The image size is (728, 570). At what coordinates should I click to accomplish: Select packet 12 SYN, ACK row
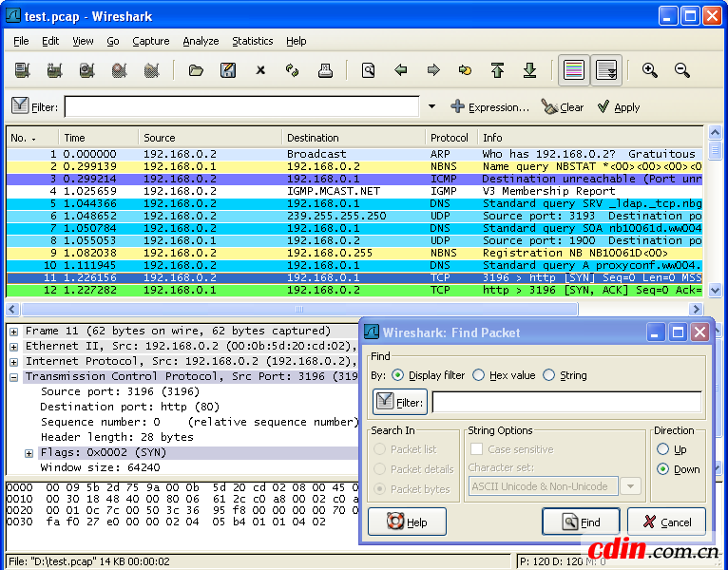(x=354, y=290)
